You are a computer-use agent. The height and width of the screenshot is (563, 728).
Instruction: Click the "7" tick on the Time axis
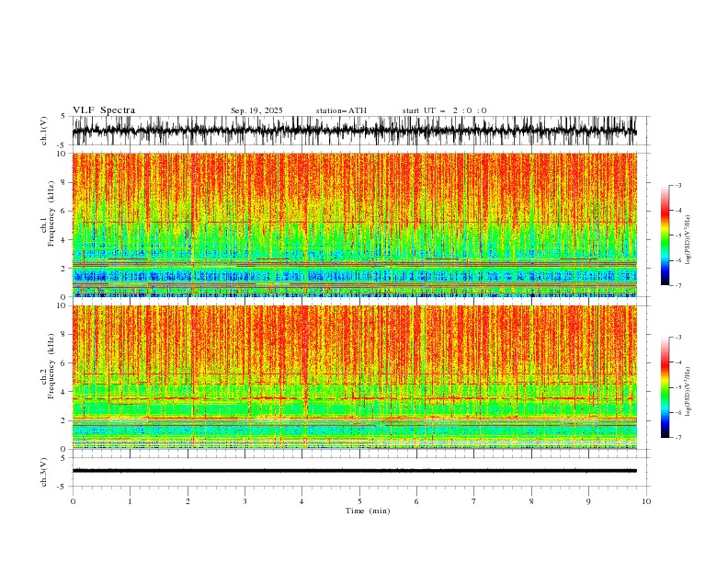point(474,501)
